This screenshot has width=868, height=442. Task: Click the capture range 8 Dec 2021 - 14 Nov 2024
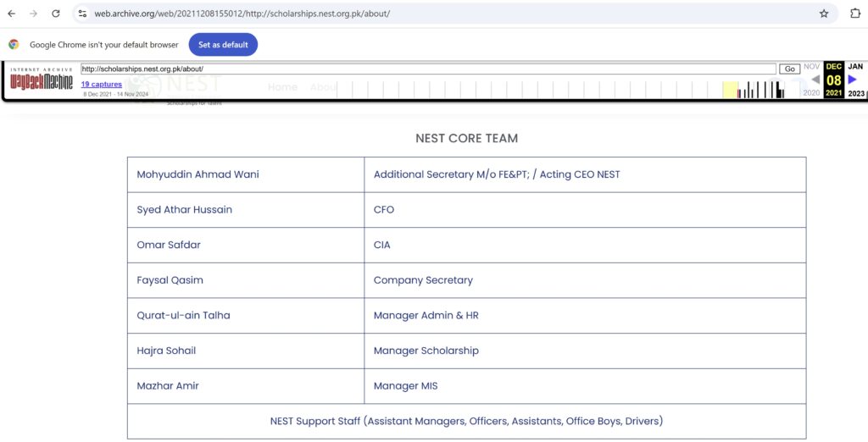tap(115, 94)
